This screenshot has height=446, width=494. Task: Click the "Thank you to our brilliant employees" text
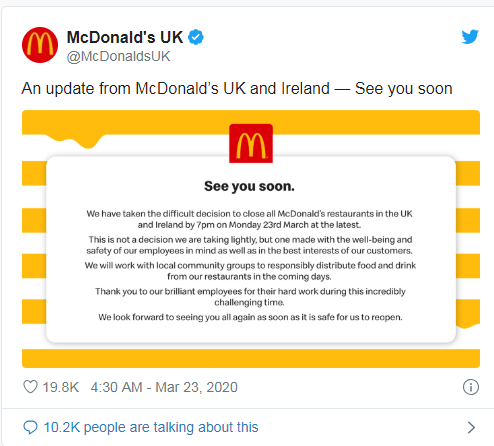click(x=250, y=297)
